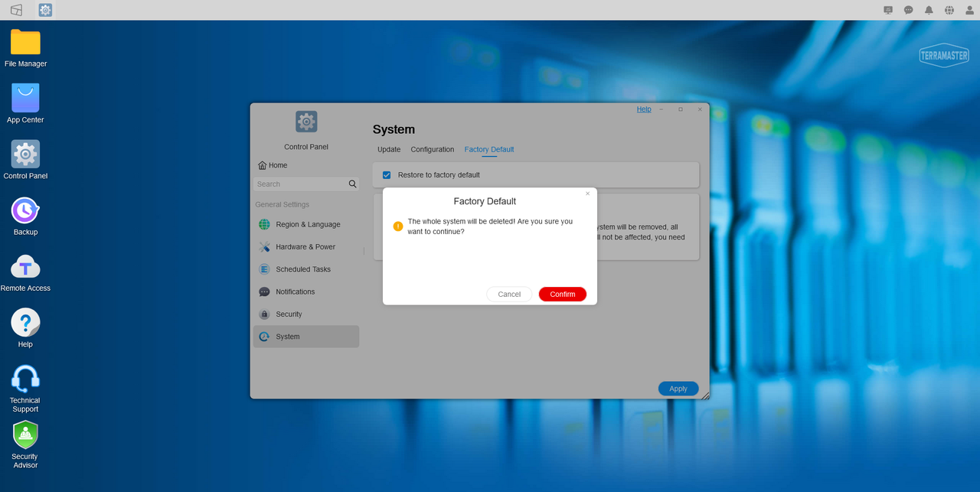This screenshot has height=492, width=980.
Task: Click the Apply button
Action: pyautogui.click(x=678, y=389)
